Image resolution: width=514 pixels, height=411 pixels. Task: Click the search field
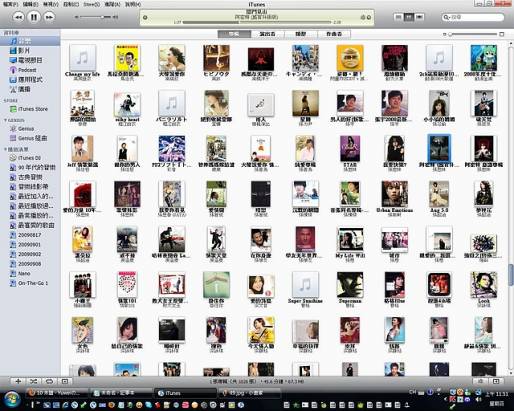(473, 17)
